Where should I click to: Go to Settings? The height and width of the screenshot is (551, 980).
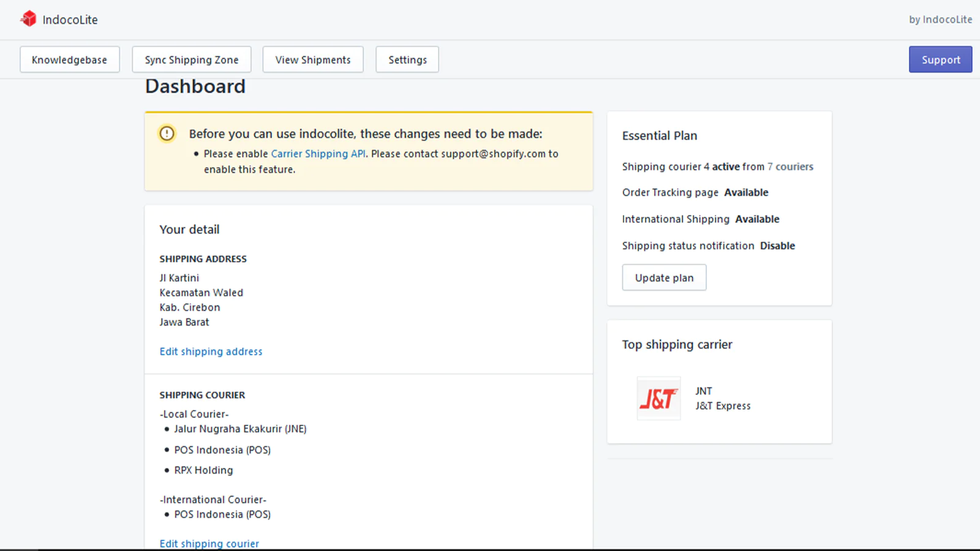click(407, 59)
